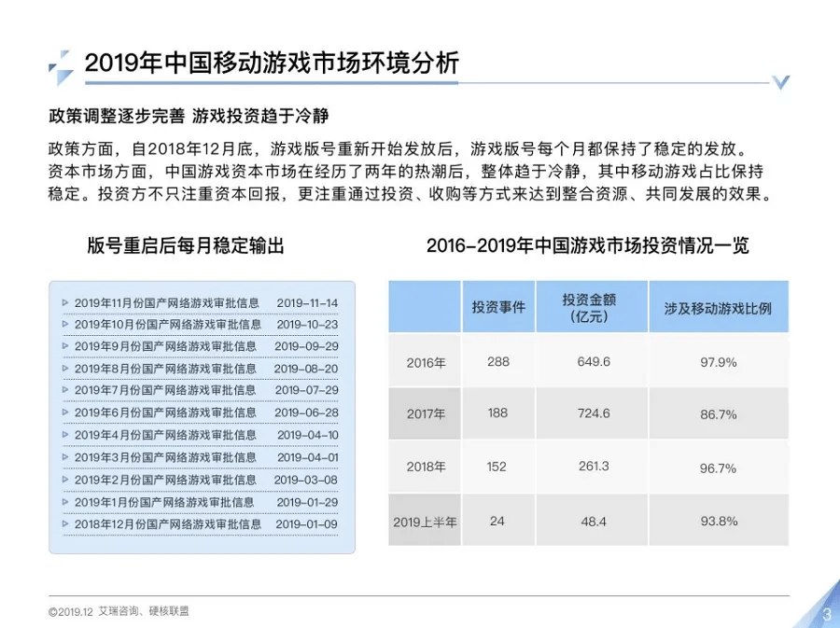Click the 涉及移动游戏比例 column header
Image resolution: width=840 pixels, height=628 pixels.
point(719,307)
